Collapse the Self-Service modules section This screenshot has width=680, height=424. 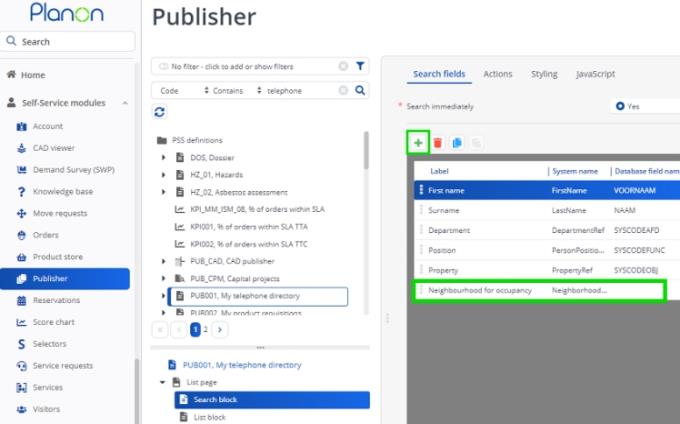(x=127, y=103)
